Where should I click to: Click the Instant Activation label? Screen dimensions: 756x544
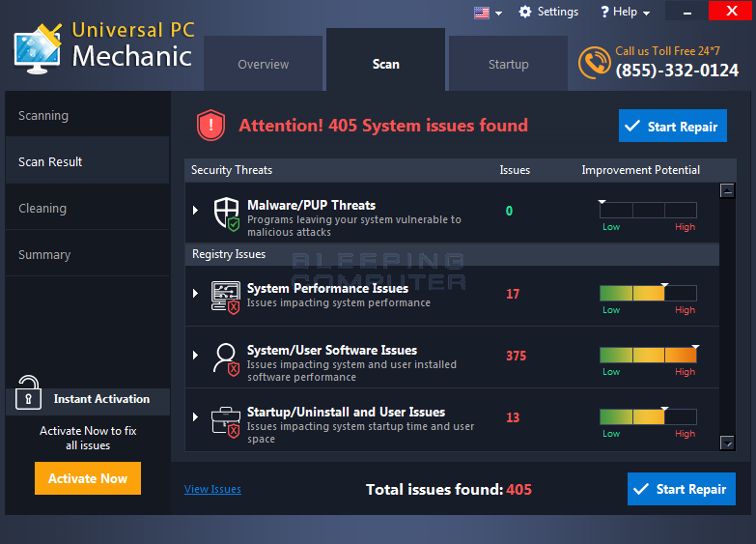click(101, 399)
